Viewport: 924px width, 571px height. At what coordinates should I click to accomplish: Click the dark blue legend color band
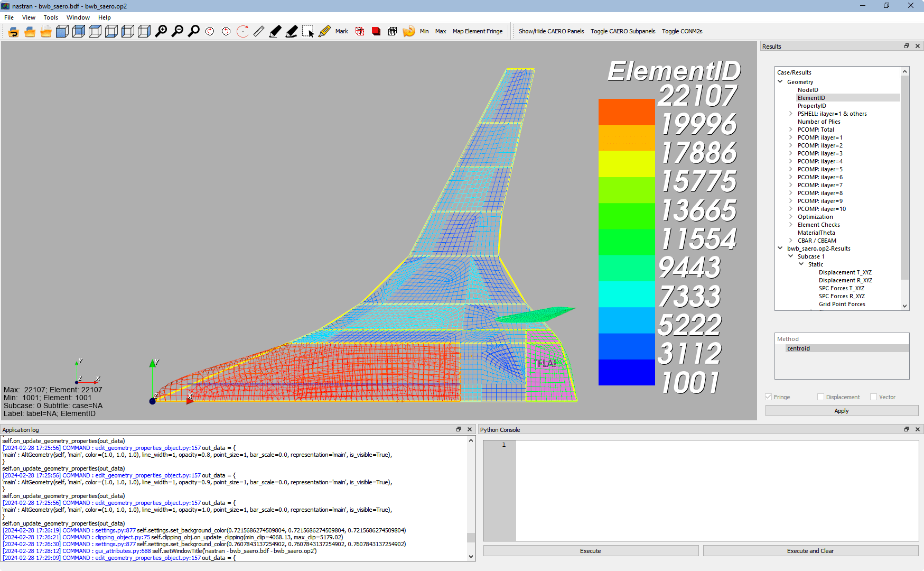[x=627, y=372]
